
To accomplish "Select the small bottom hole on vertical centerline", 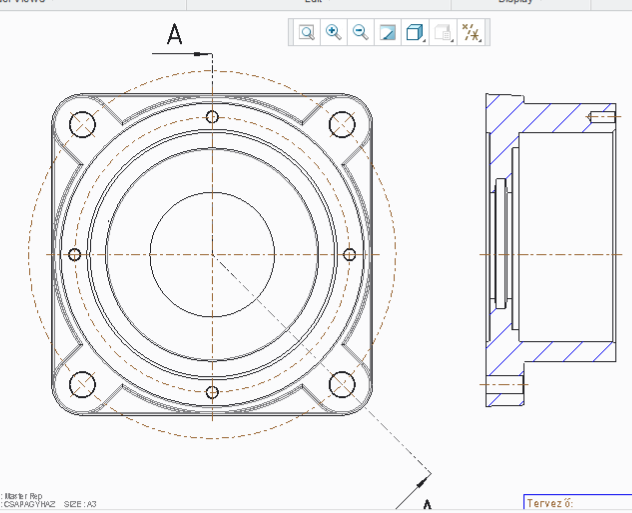I will pos(212,392).
